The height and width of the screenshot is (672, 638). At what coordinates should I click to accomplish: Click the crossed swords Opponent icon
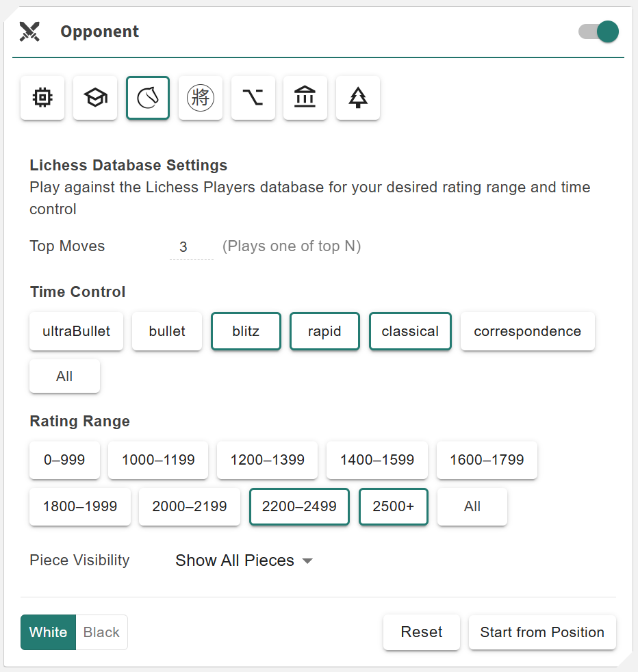click(x=30, y=31)
